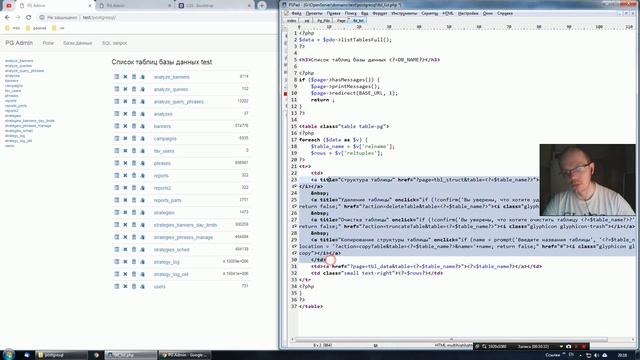Click PG Admin Google taskbar button
Screen dimensions: 640x360
184,355
